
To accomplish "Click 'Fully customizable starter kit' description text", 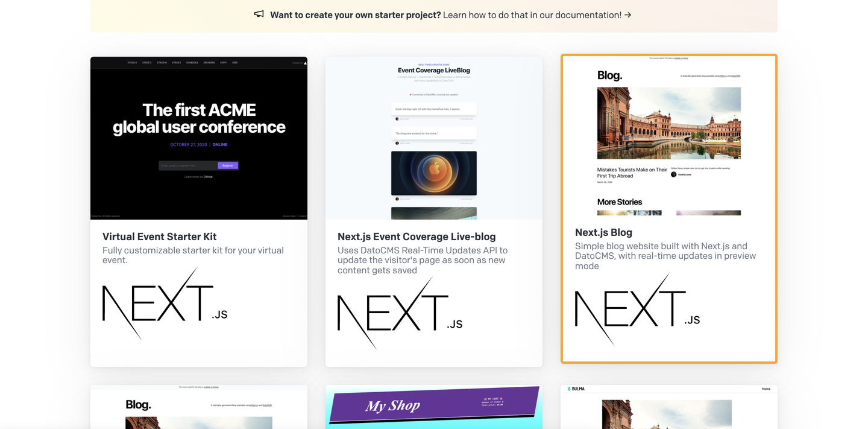I will (193, 255).
